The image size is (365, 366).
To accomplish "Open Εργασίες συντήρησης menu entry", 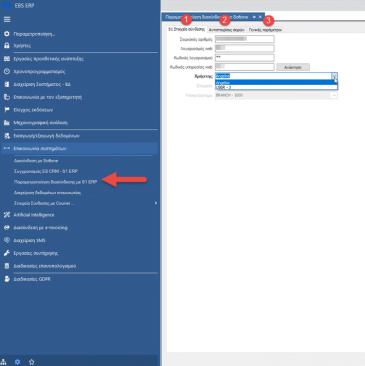I will (36, 253).
